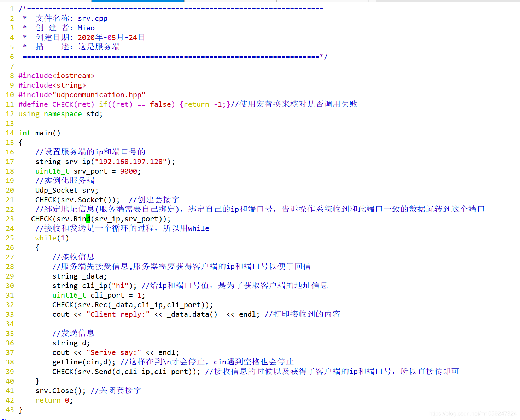520x420 pixels.
Task: Click the comment '//使用宏替换来核对是否调用失败'
Action: pos(294,104)
